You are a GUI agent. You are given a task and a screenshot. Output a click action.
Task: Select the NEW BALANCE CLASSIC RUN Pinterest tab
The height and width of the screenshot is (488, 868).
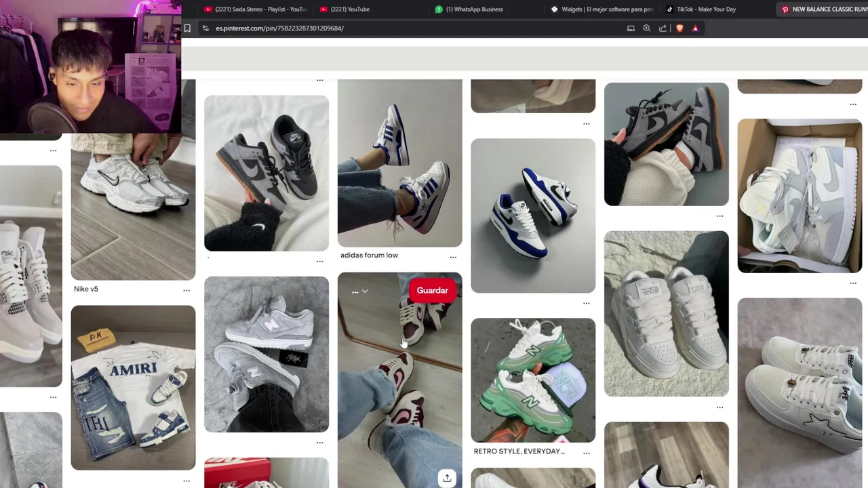[824, 9]
